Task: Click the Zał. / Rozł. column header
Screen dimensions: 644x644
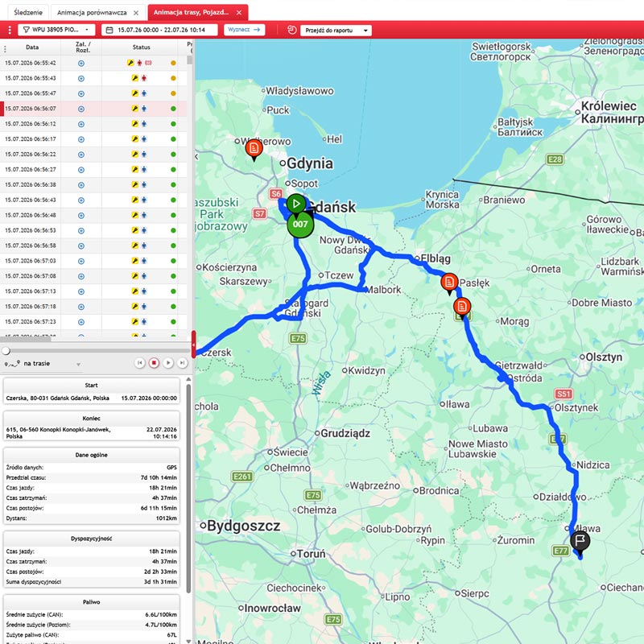Action: tap(83, 47)
